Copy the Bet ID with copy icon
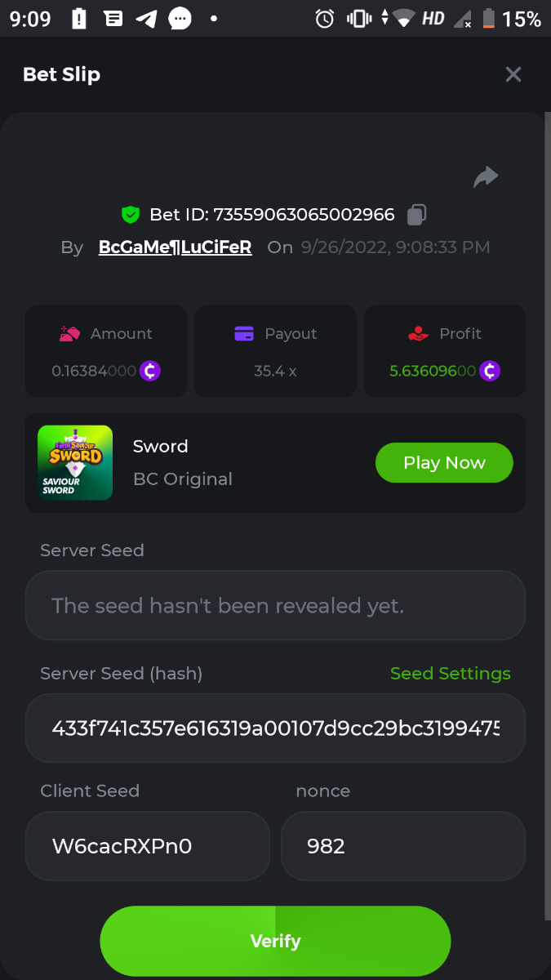The height and width of the screenshot is (980, 551). [416, 215]
